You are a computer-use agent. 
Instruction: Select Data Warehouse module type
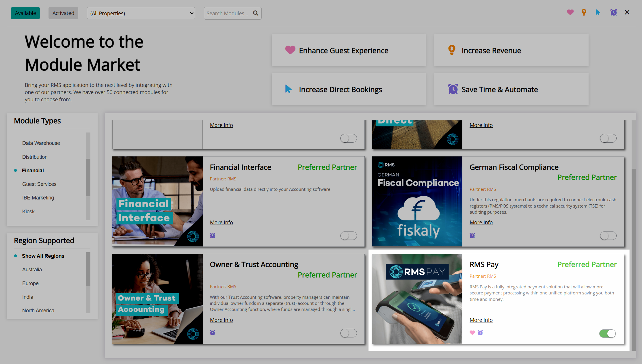[41, 143]
